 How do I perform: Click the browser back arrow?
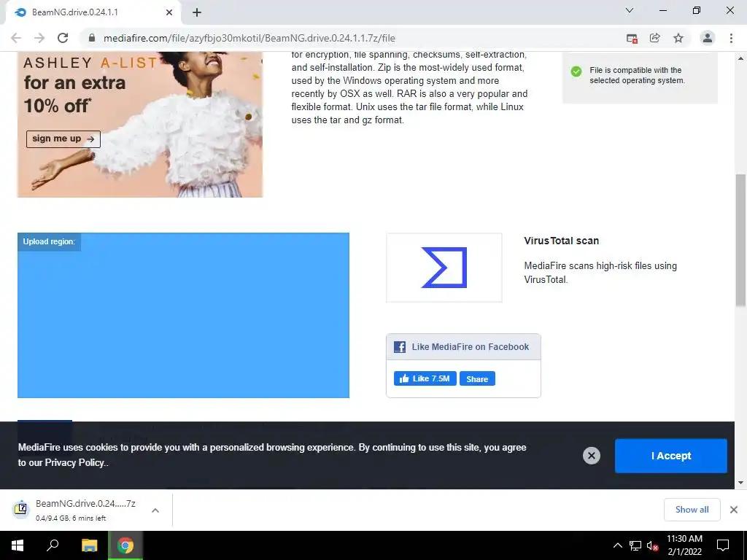pyautogui.click(x=16, y=38)
